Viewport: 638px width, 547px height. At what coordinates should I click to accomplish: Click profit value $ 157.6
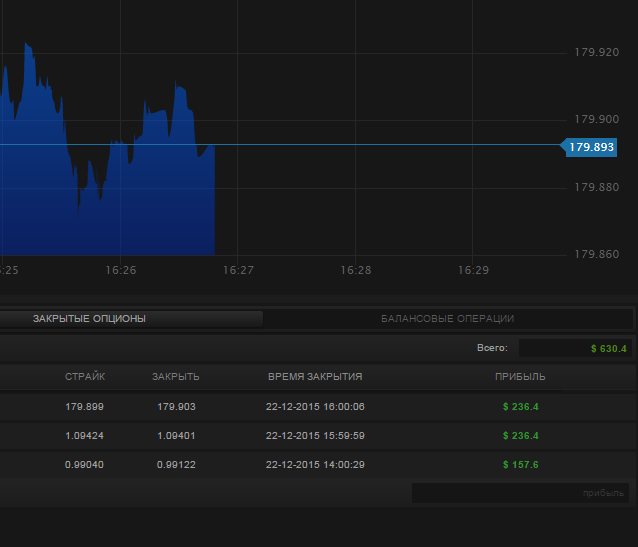[x=520, y=464]
